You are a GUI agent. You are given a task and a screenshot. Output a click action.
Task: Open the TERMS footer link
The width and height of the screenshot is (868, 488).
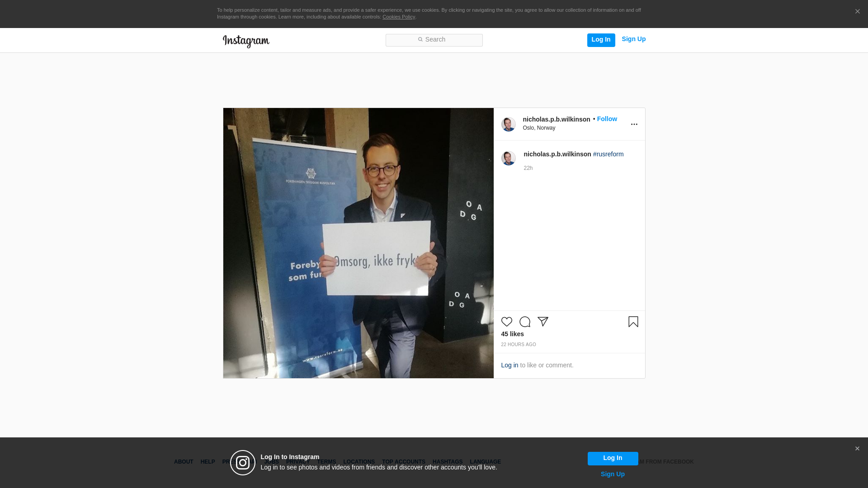coord(326,462)
